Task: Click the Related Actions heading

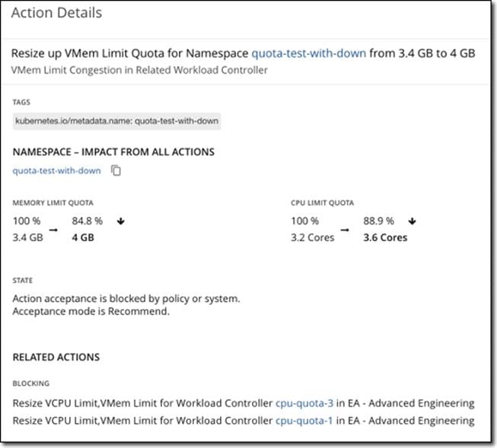Action: [56, 357]
